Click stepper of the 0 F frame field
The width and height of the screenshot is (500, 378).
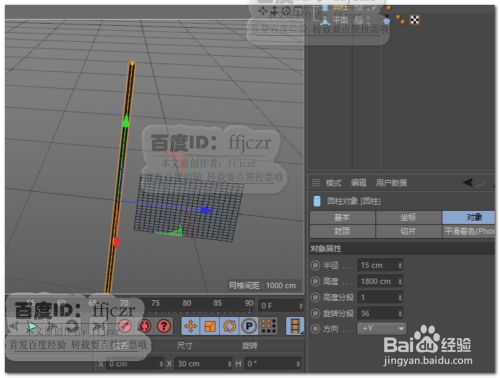(x=300, y=305)
